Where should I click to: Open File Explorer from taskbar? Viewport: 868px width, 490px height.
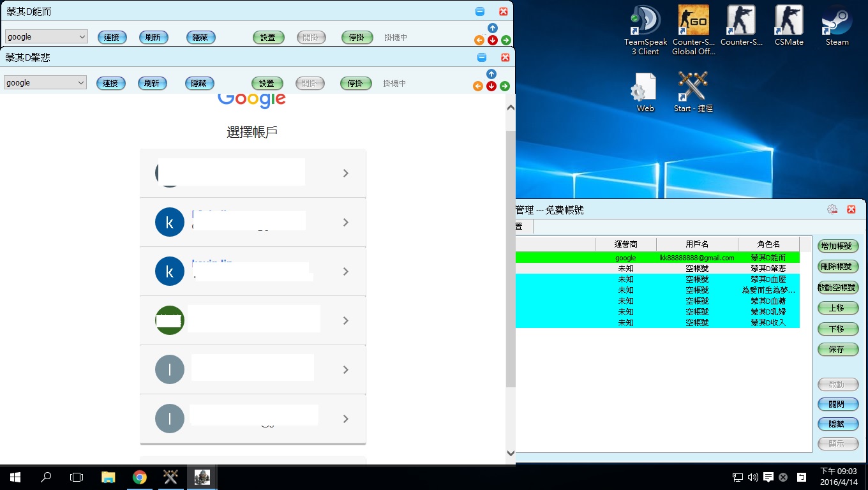click(108, 477)
